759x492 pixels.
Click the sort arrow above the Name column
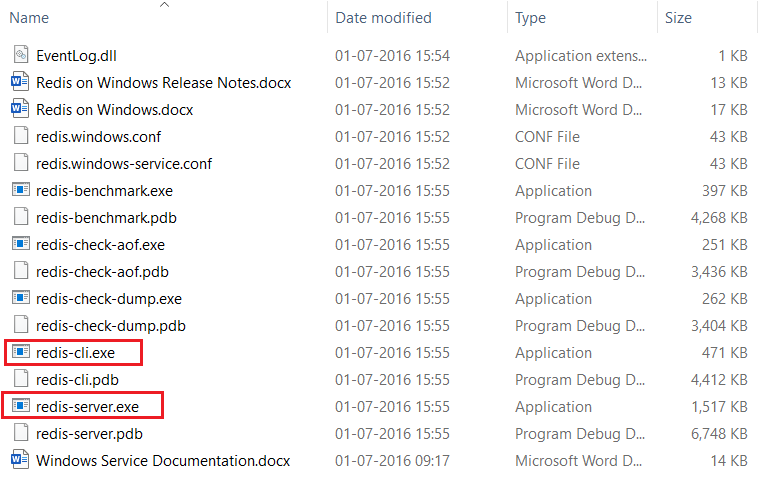[165, 5]
